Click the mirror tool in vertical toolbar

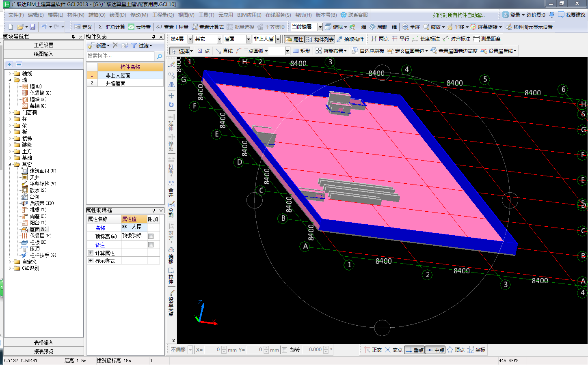171,85
